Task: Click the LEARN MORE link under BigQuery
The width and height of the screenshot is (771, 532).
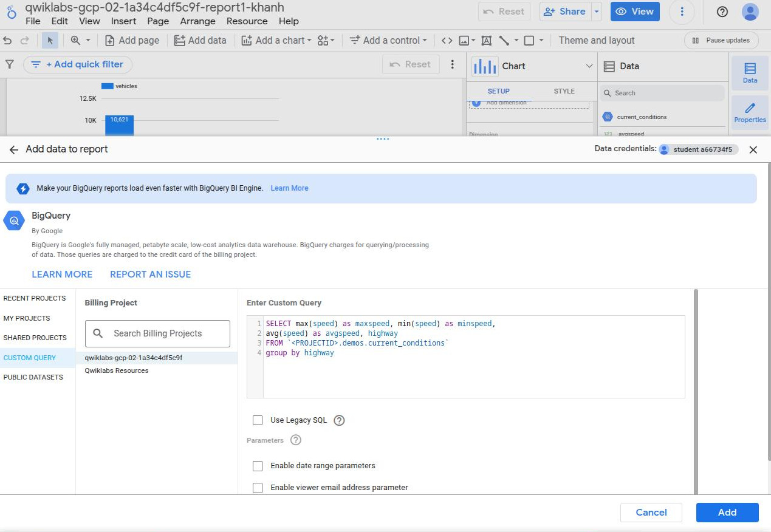Action: tap(62, 274)
